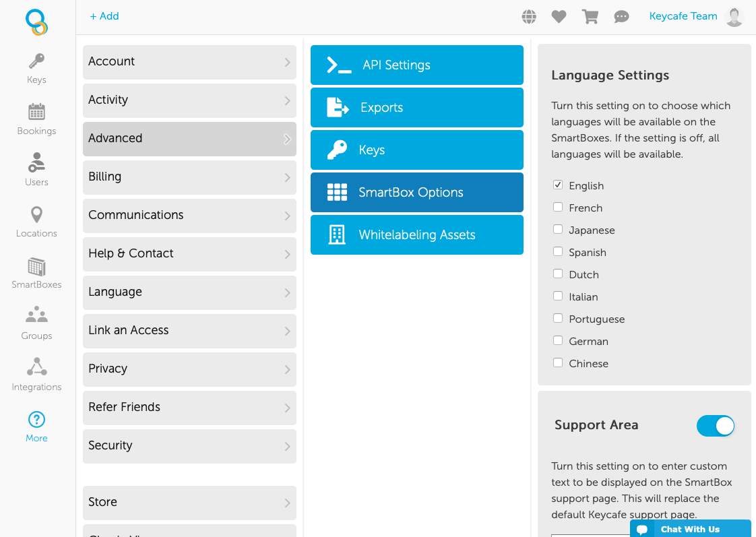Expand the Language row chevron
This screenshot has height=537, width=756.
point(287,292)
